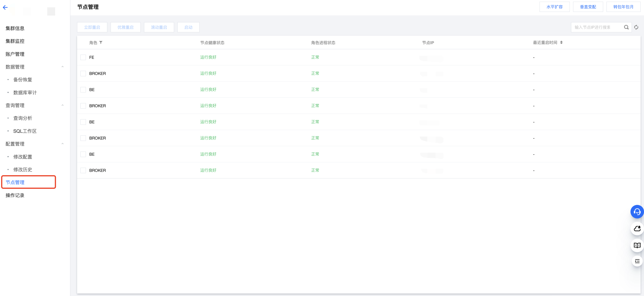This screenshot has width=644, height=296.
Task: Collapse the 配置管理 menu section
Action: (x=63, y=144)
